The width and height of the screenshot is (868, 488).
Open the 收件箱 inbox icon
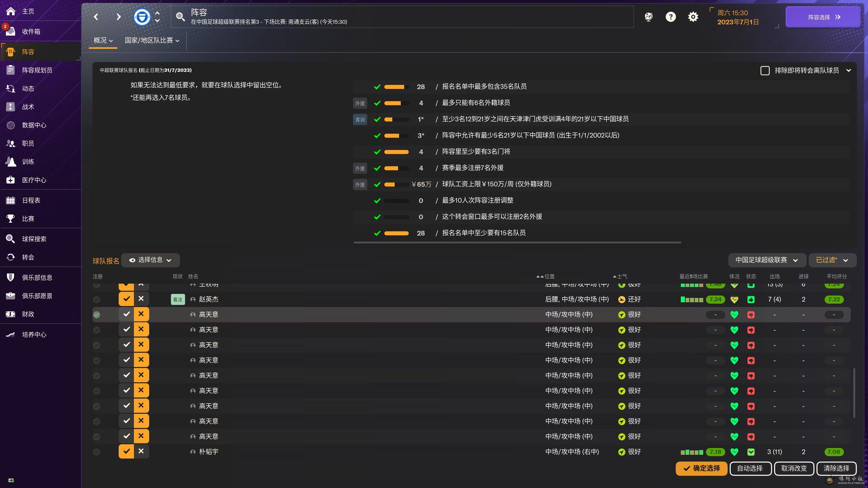point(11,32)
